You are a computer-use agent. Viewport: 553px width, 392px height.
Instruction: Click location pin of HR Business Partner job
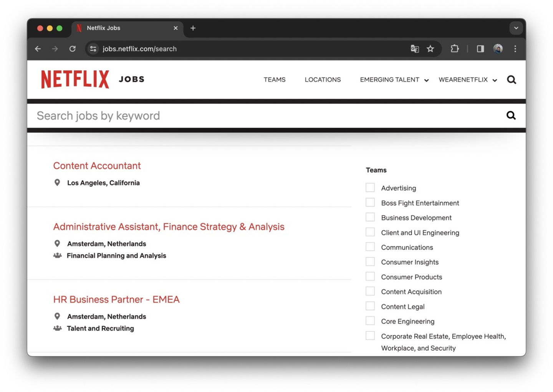57,316
